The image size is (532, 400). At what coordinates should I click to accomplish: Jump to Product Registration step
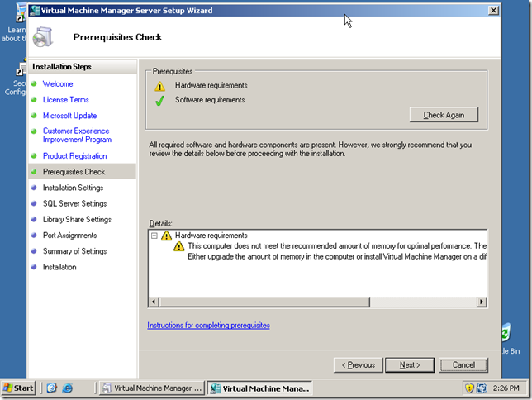tap(74, 156)
